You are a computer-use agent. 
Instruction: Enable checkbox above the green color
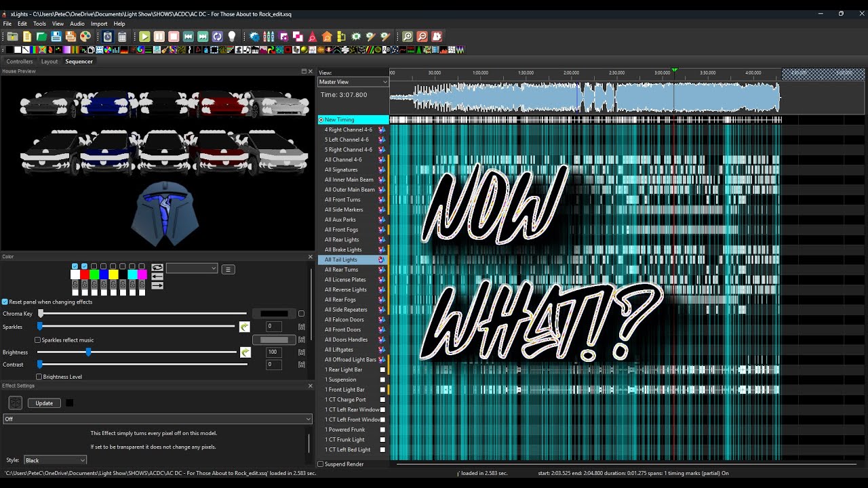94,266
